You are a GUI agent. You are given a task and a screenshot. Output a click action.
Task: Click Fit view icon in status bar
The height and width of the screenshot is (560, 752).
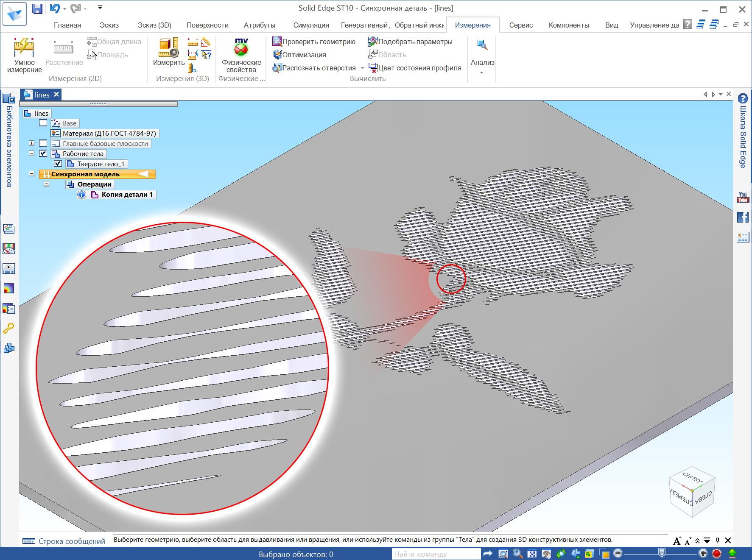531,554
